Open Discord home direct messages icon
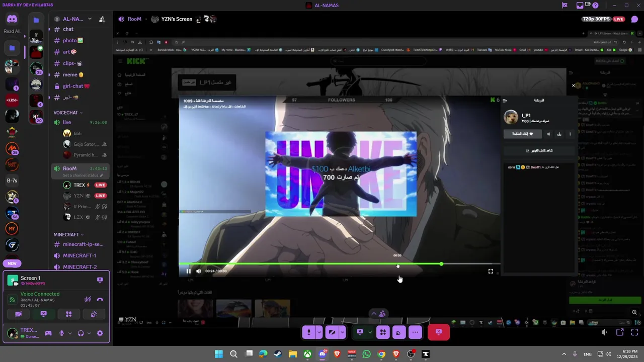Viewport: 644px width, 362px height. coord(12,19)
